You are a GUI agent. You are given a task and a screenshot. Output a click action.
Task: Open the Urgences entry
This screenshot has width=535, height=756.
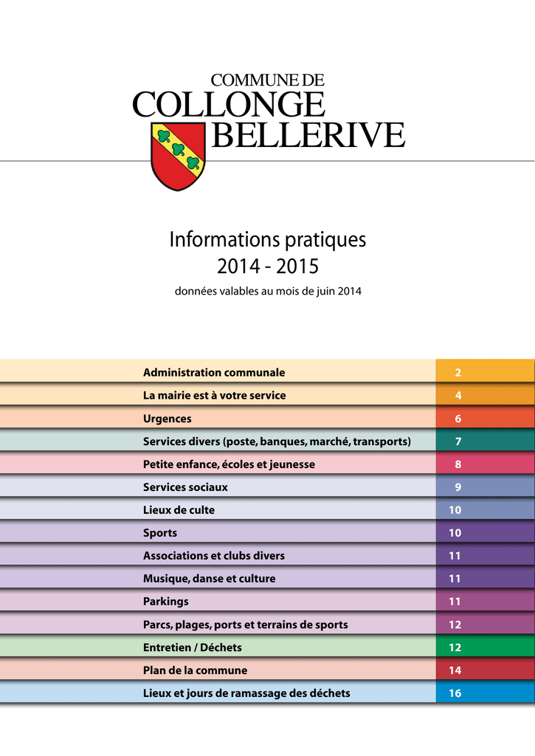click(x=168, y=419)
